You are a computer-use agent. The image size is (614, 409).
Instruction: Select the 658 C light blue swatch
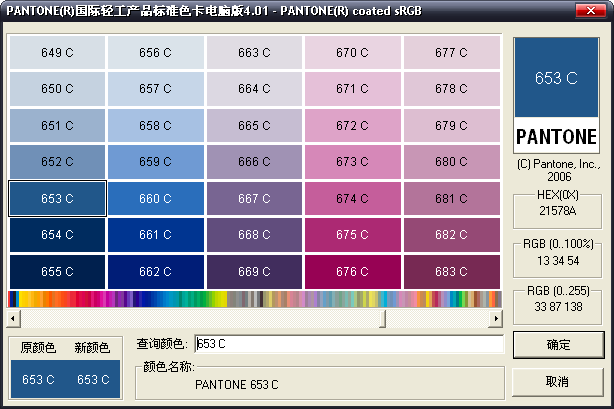click(x=156, y=125)
